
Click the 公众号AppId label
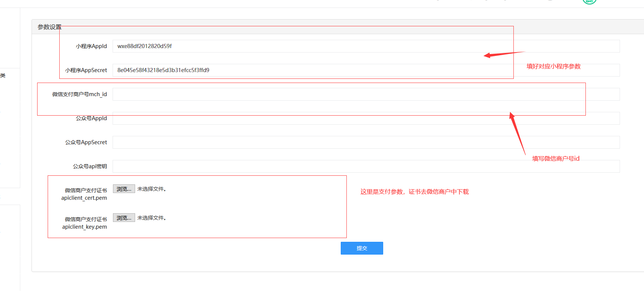[x=91, y=118]
